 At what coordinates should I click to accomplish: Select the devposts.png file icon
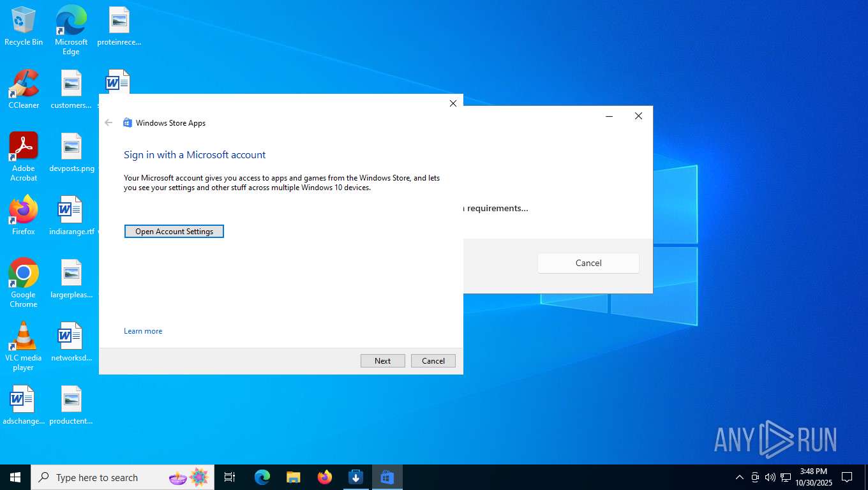click(71, 152)
